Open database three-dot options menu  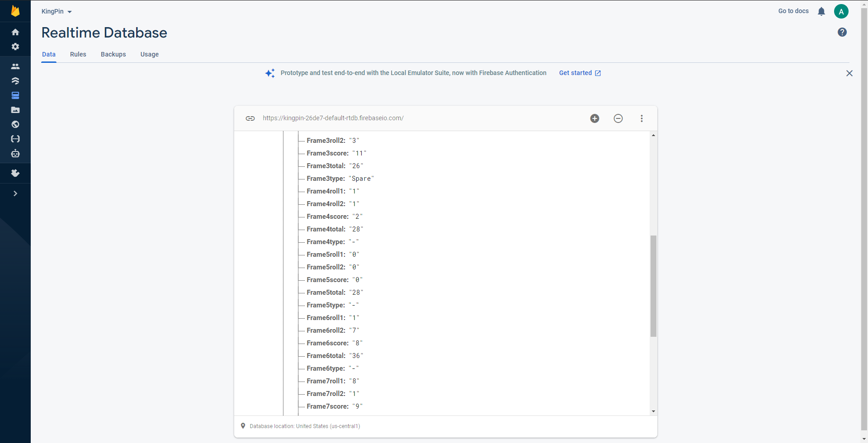coord(642,118)
